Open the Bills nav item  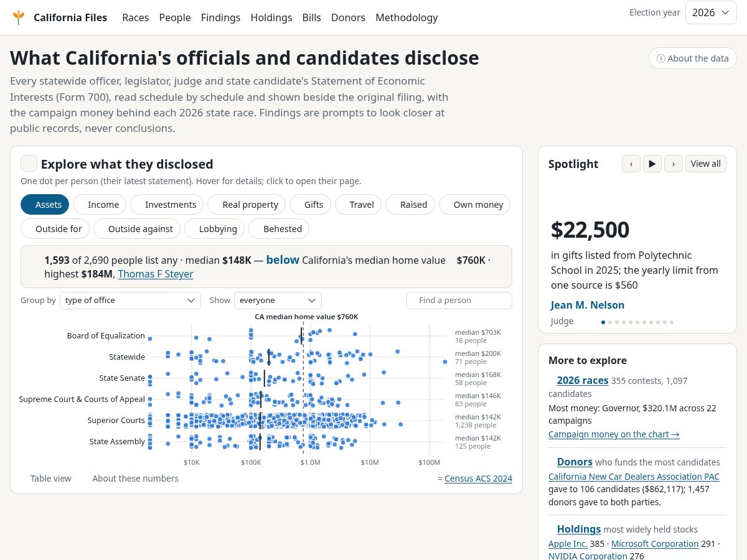312,17
